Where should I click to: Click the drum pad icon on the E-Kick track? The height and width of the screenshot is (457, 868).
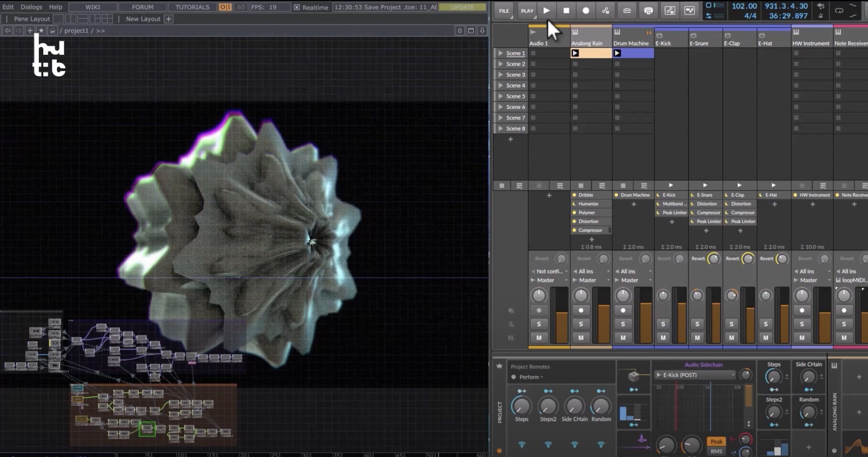[x=660, y=35]
